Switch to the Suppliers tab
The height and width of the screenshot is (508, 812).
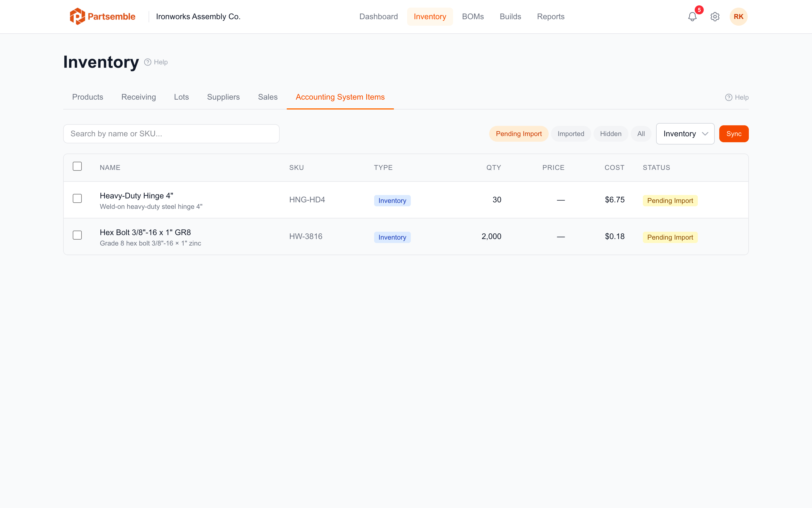point(223,97)
